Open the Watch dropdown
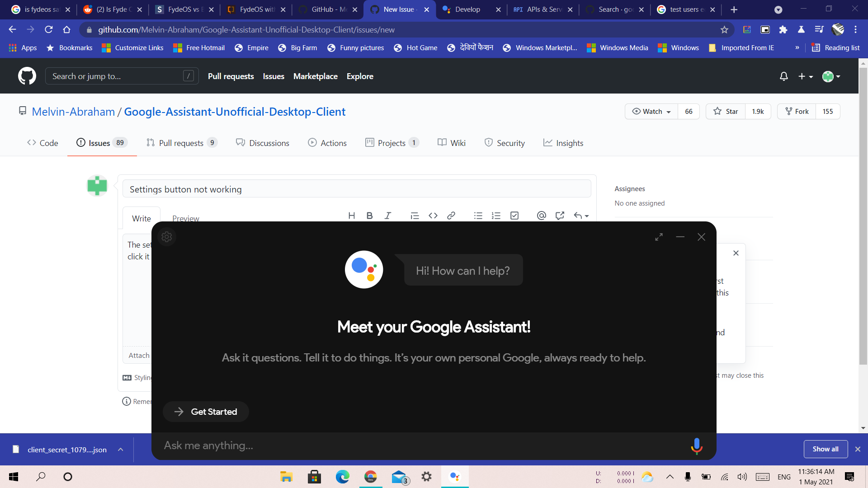 pyautogui.click(x=651, y=111)
